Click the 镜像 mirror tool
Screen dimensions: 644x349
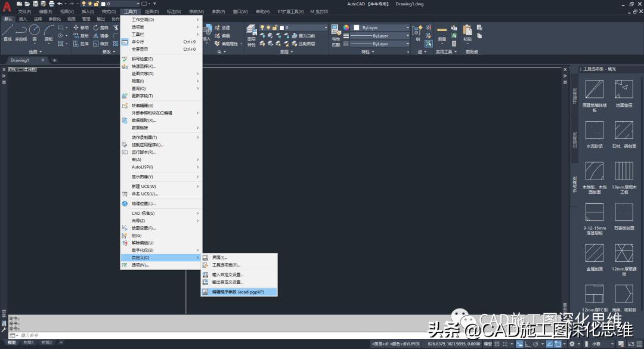[x=101, y=35]
